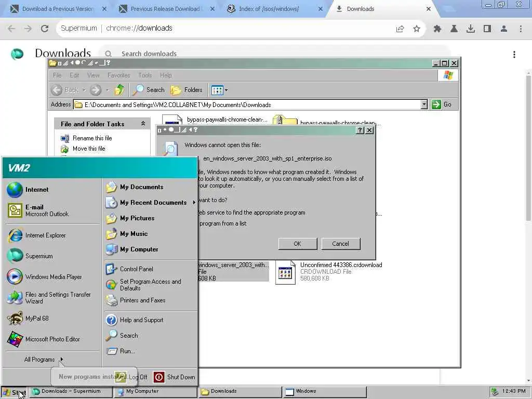Reload the browser page
The width and height of the screenshot is (532, 399).
[45, 29]
